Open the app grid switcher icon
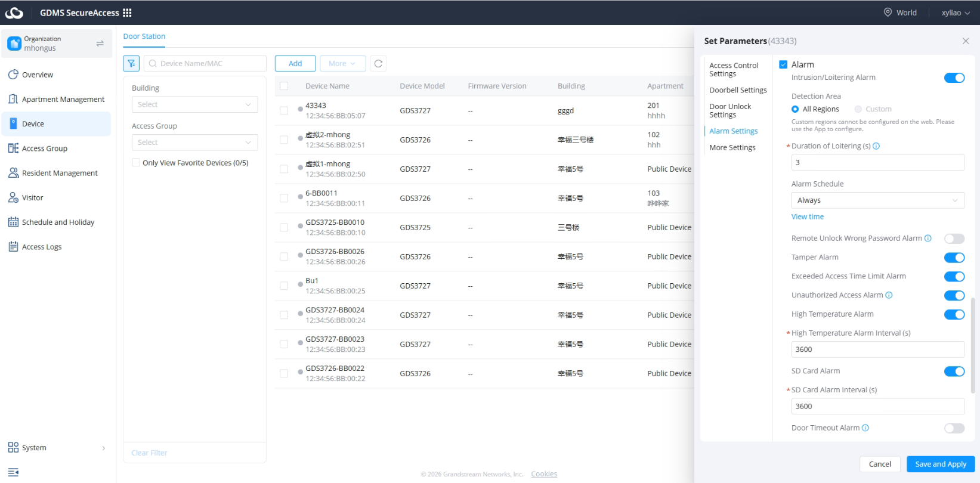This screenshot has width=980, height=483. (127, 13)
